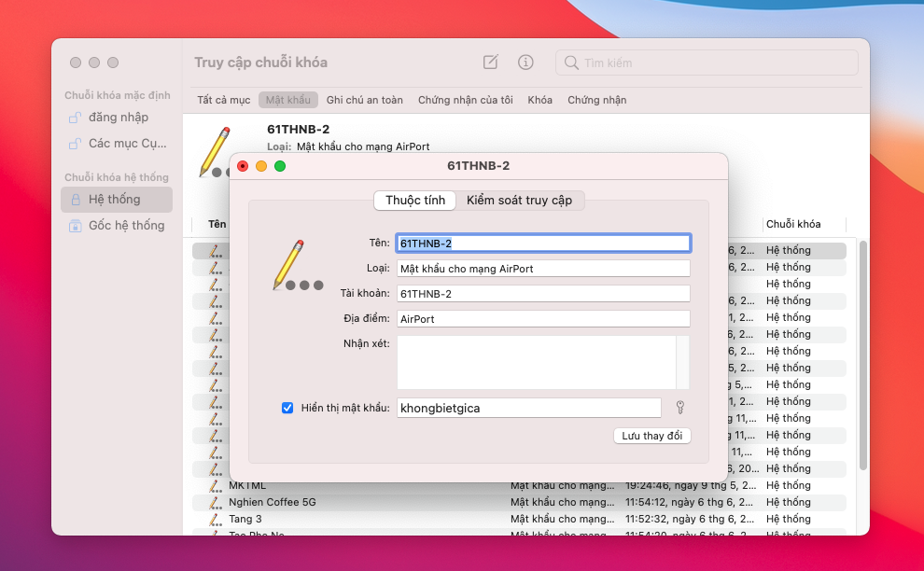Switch to the Kiểm soát truy cập tab

point(519,201)
